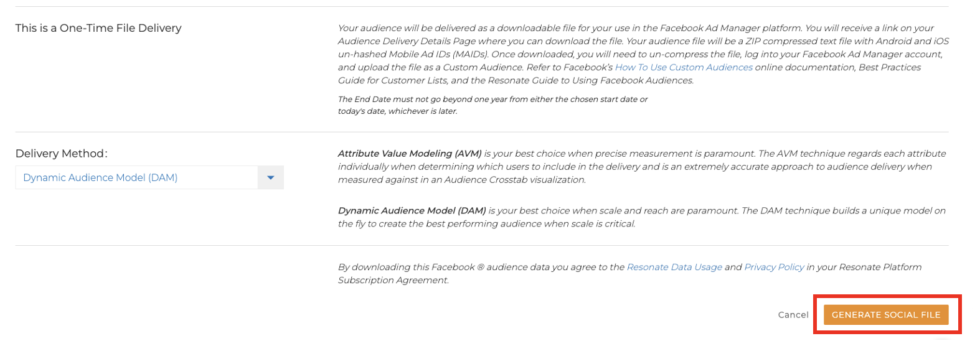Viewport: 980px width, 341px height.
Task: Expand the Delivery Method dropdown arrow
Action: tap(271, 177)
